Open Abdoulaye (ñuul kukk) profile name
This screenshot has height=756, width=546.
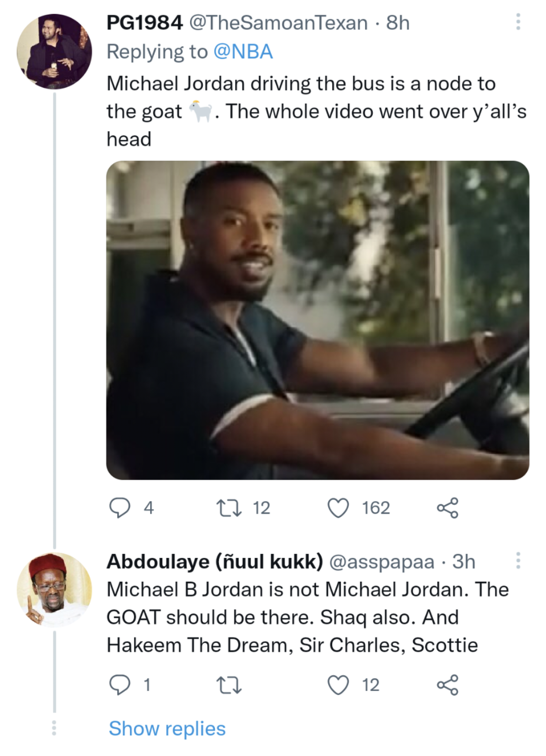pyautogui.click(x=215, y=562)
